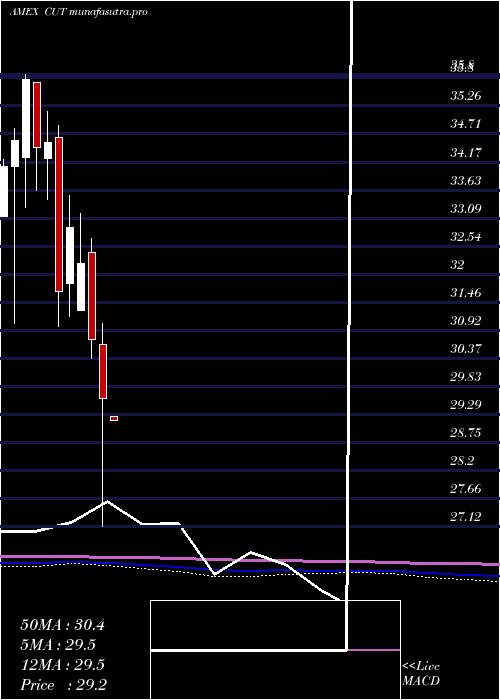The image size is (500, 700).
Task: Select the 29.83 price axis label
Action: coord(466,377)
